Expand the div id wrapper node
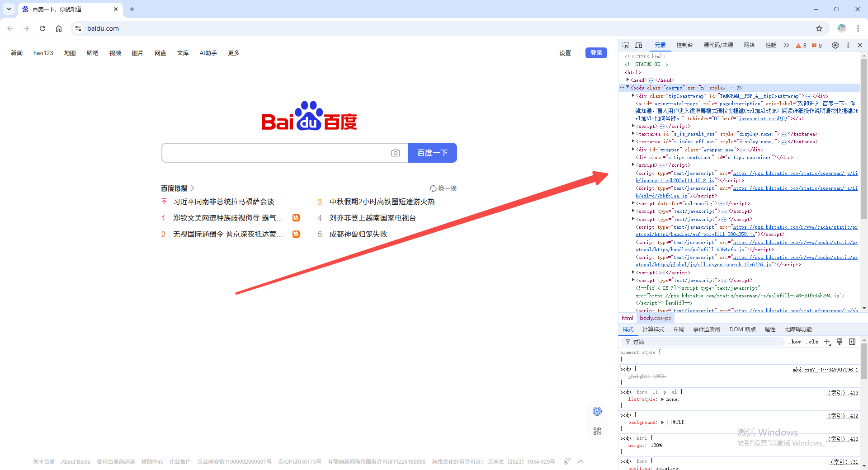868x470 pixels. click(x=633, y=149)
